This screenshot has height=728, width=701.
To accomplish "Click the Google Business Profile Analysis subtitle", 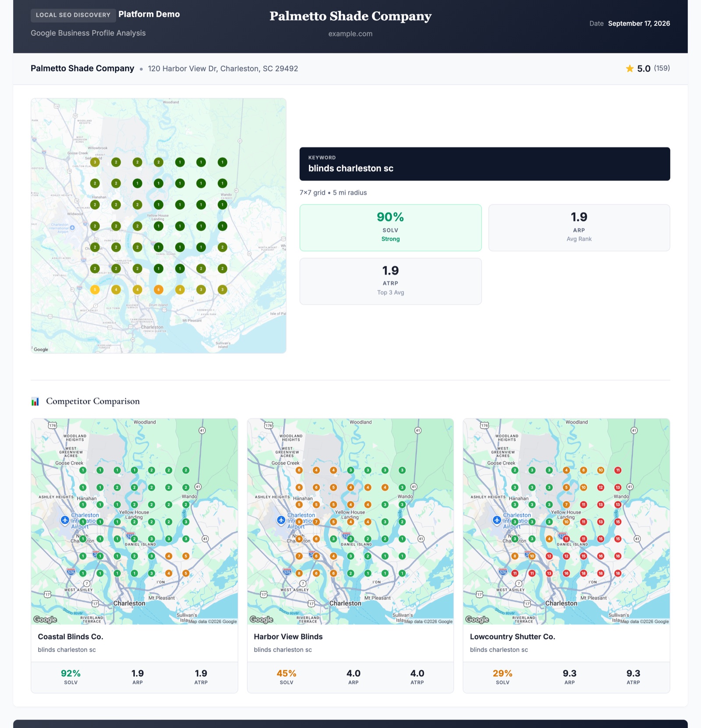I will point(88,33).
